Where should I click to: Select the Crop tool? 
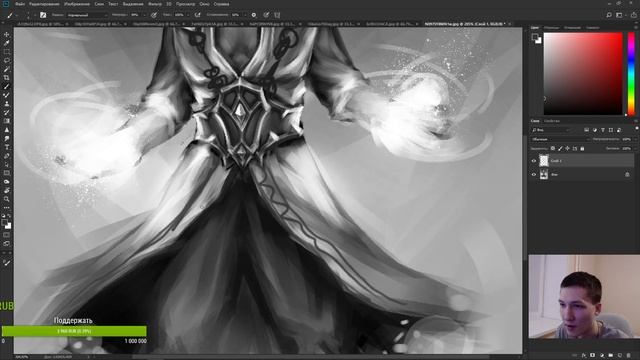(7, 78)
